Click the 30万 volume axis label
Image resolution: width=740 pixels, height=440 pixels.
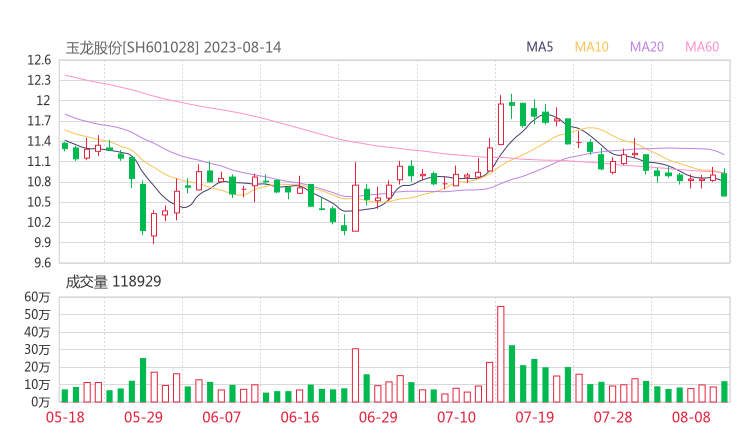pyautogui.click(x=37, y=349)
